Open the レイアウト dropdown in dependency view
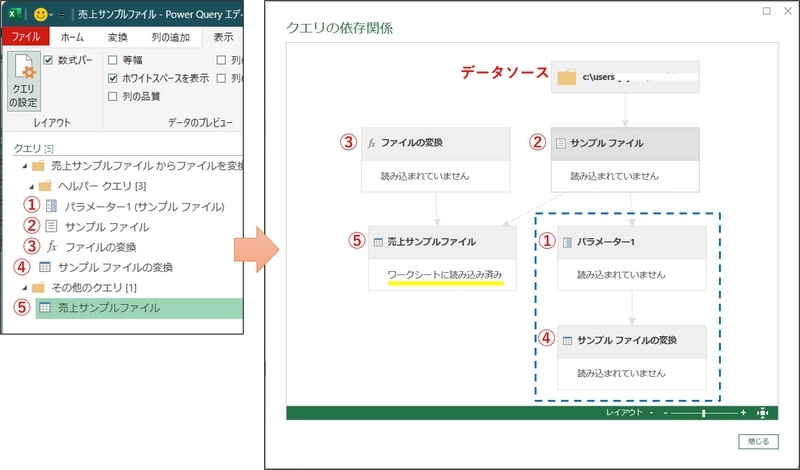 pyautogui.click(x=630, y=412)
